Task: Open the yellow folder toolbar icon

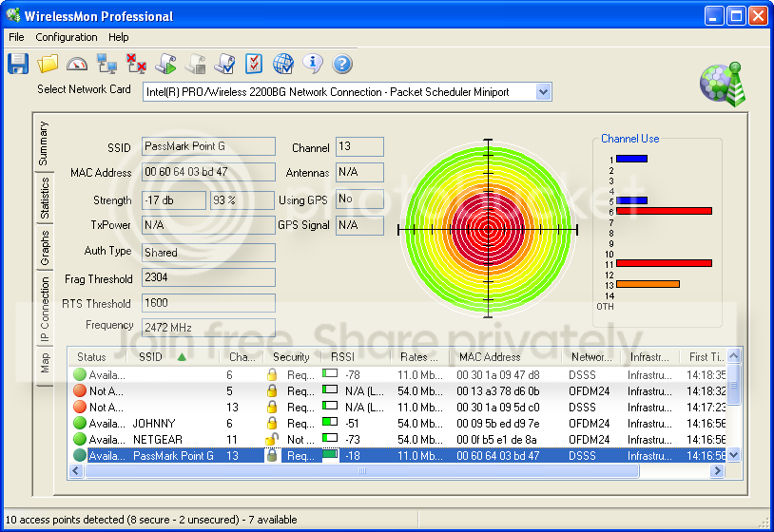Action: pos(48,64)
